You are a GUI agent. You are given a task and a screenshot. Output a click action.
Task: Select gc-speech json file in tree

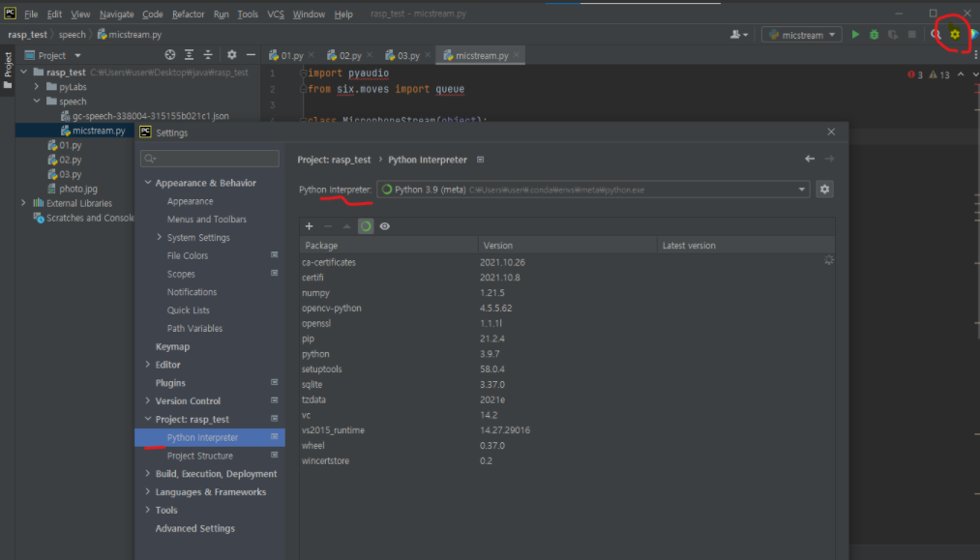(150, 116)
